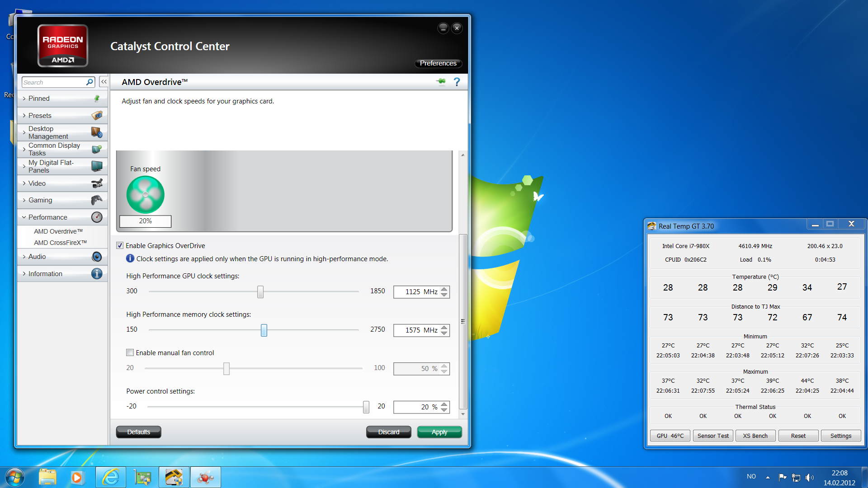Click the Desktop Management icon
Image resolution: width=868 pixels, height=488 pixels.
97,132
